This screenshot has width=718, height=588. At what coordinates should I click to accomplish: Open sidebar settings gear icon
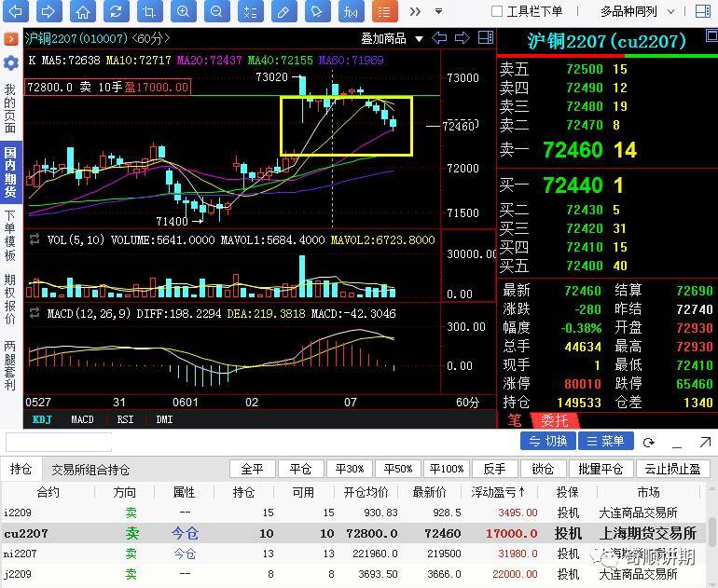click(11, 62)
